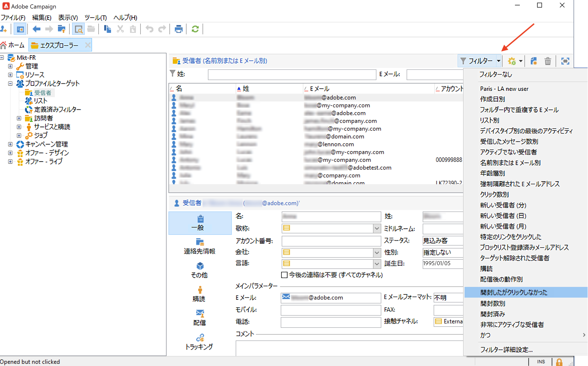The width and height of the screenshot is (588, 366).
Task: Click the undo toolbar icon
Action: click(x=149, y=29)
